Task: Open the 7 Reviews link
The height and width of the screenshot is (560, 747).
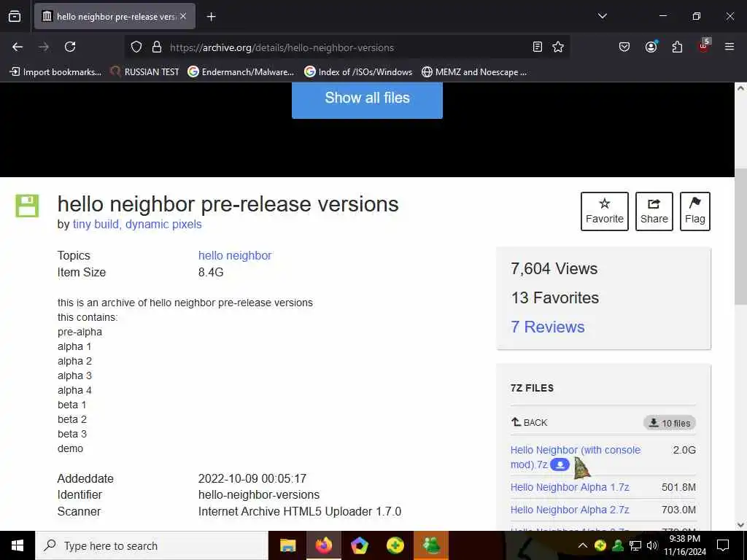Action: (x=547, y=327)
